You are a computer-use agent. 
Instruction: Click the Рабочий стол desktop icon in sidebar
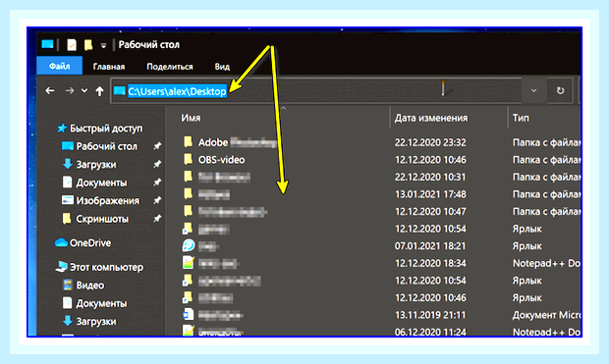68,146
